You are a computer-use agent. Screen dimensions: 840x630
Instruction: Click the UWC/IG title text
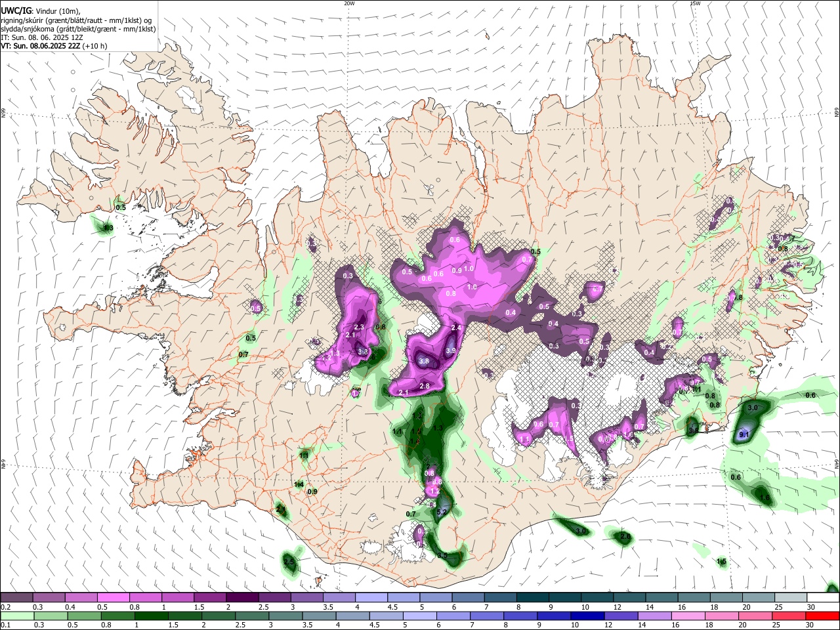coord(16,10)
